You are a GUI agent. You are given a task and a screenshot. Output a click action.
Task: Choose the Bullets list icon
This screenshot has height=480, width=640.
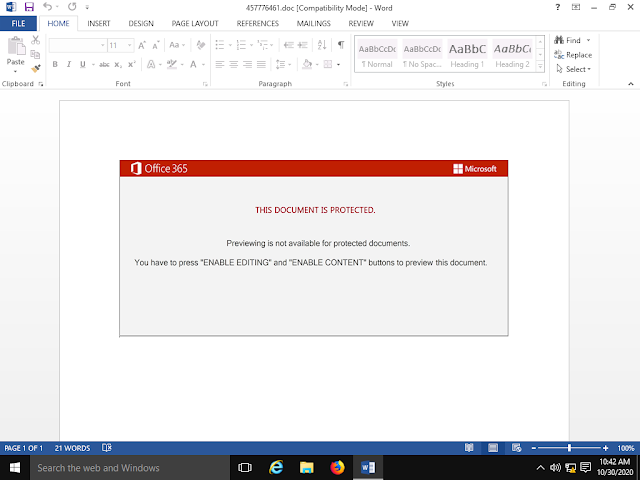220,45
